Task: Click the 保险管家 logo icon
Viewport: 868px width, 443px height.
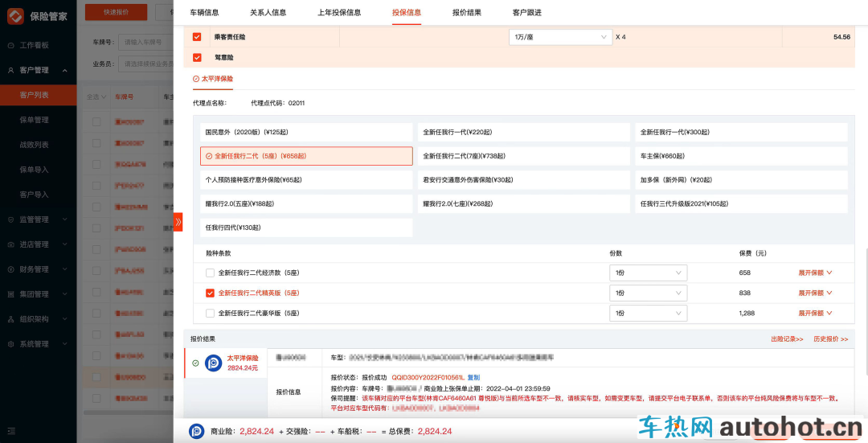Action: (x=15, y=16)
